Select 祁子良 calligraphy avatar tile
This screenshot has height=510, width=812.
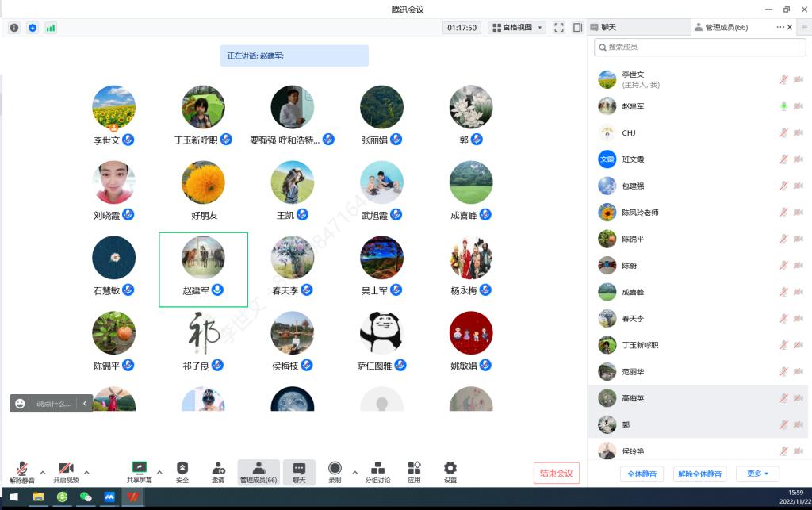click(x=203, y=333)
